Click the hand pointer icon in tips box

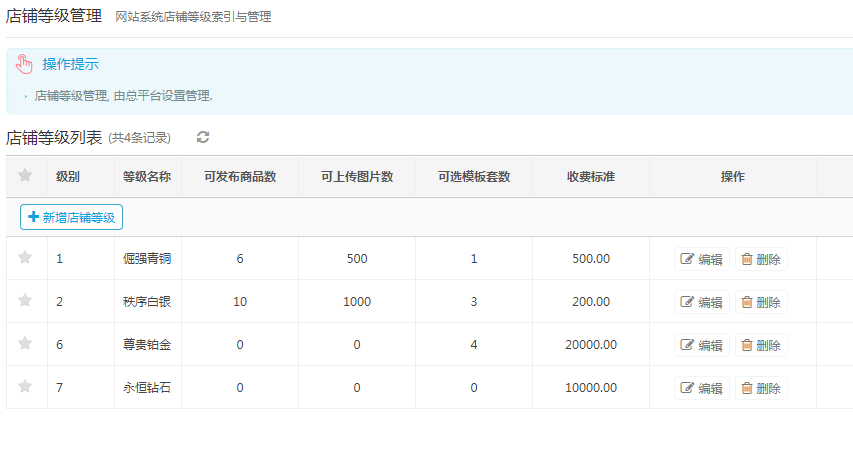pyautogui.click(x=25, y=65)
